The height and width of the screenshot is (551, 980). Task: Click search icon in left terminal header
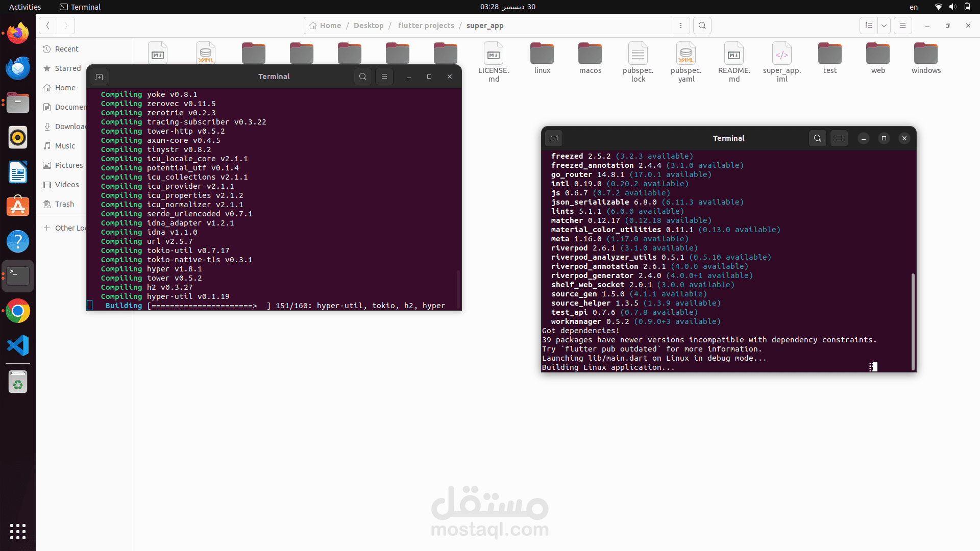pyautogui.click(x=362, y=77)
